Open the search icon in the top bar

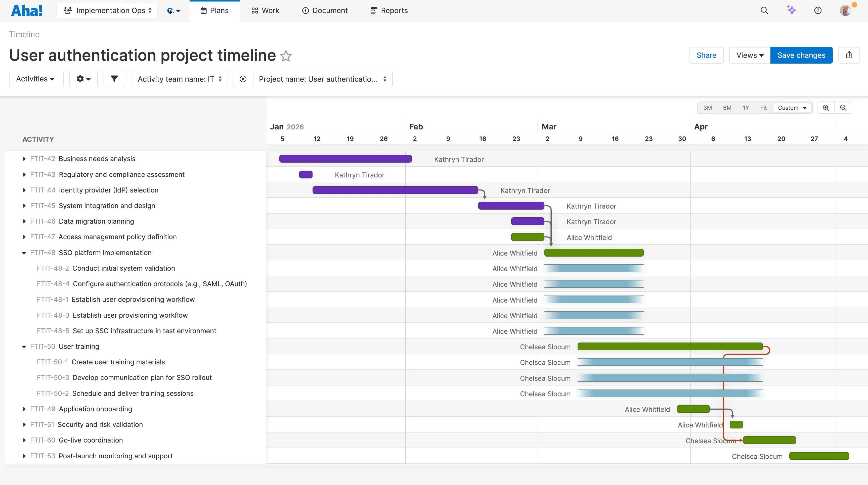764,11
